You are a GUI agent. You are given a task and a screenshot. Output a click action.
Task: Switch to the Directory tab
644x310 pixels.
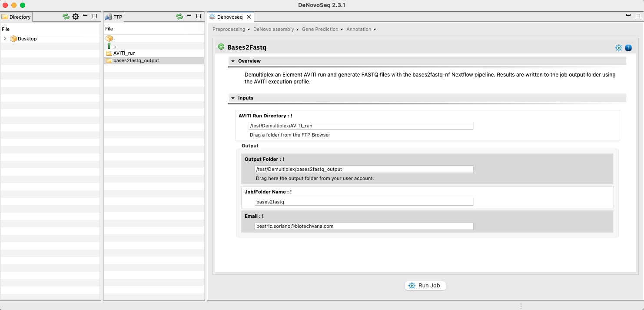click(17, 17)
